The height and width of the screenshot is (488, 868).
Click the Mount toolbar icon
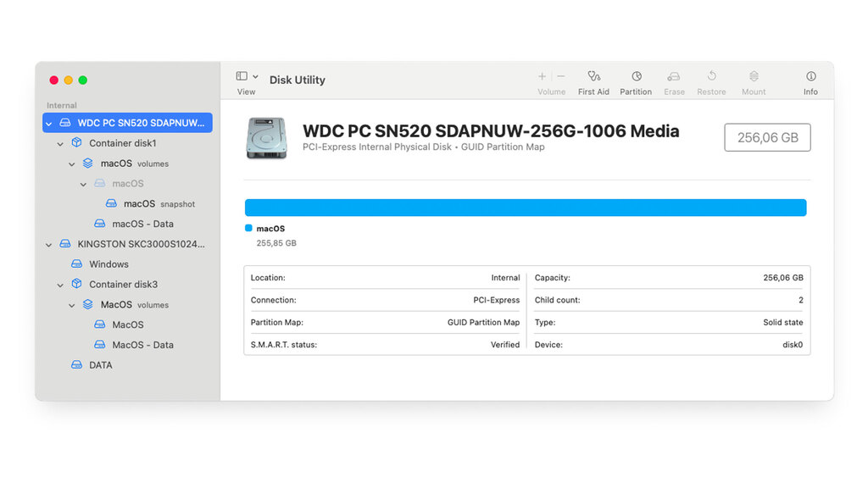pos(754,76)
